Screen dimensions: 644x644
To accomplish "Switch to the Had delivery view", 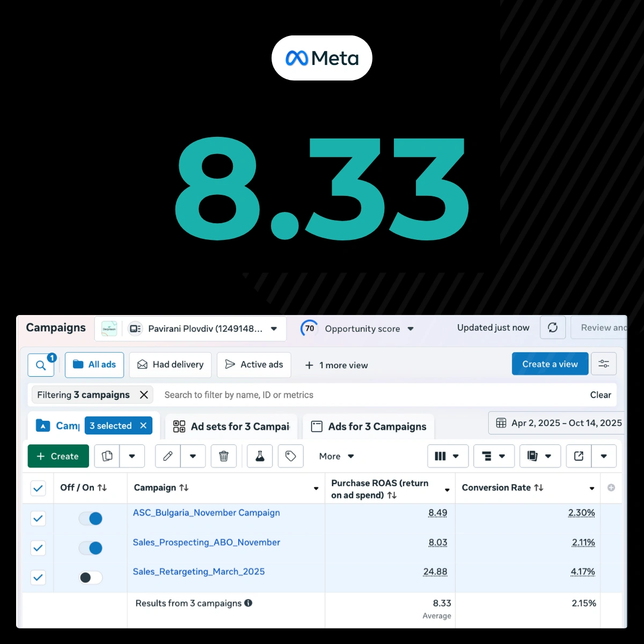I will click(171, 365).
